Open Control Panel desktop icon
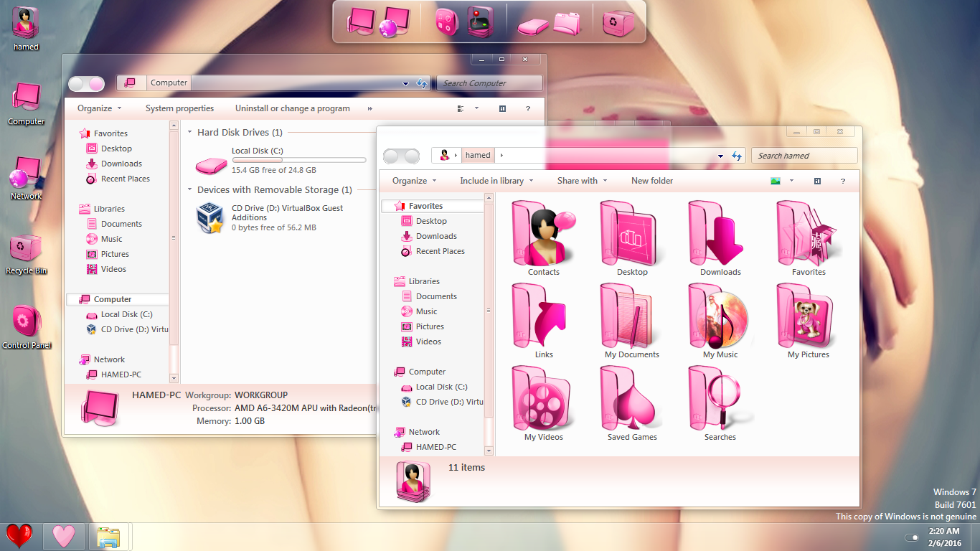 (x=27, y=323)
